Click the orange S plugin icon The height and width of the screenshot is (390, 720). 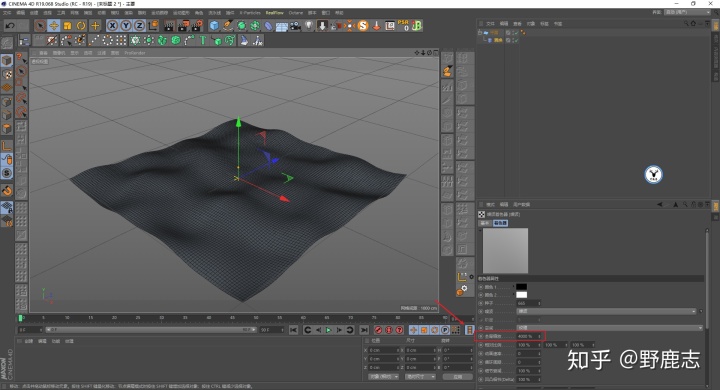coord(363,26)
